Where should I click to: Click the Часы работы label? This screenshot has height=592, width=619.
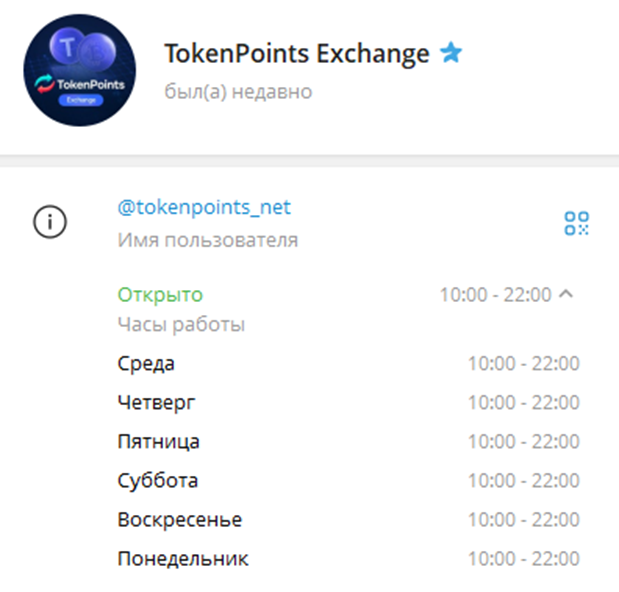(181, 325)
